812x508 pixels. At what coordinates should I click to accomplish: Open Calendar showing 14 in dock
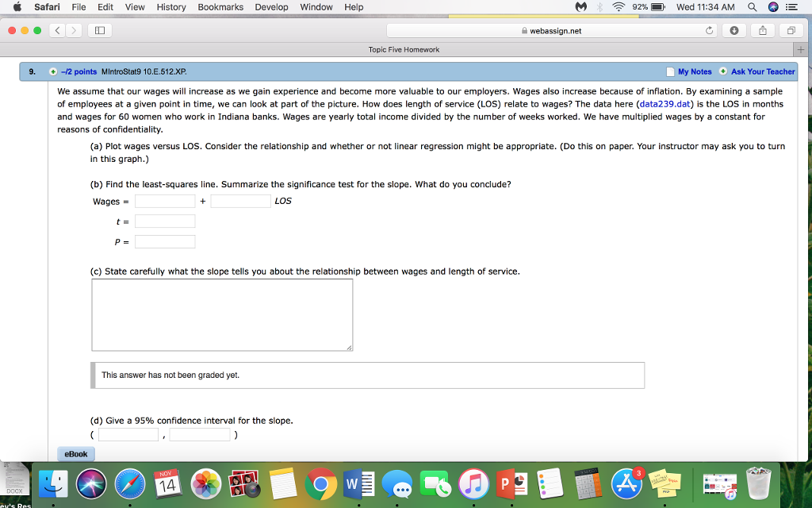(168, 484)
